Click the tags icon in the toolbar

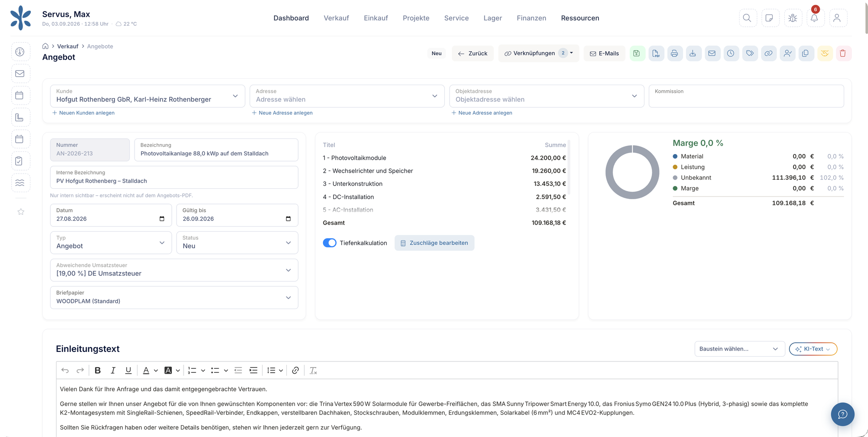750,53
